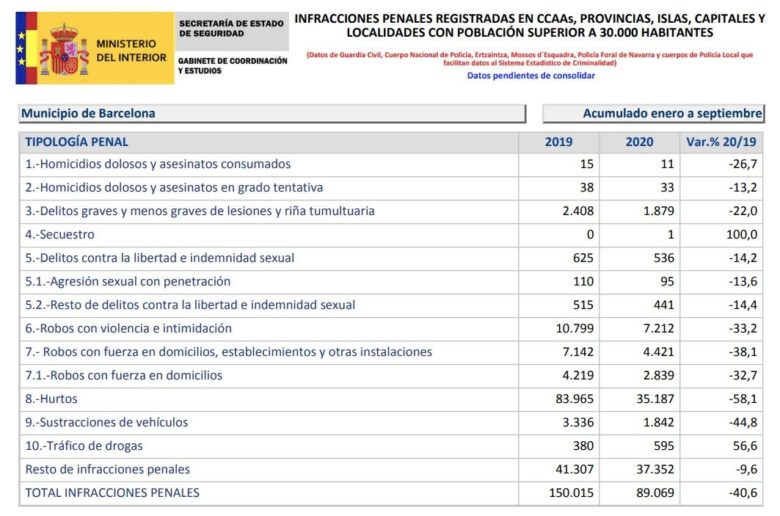Select the Acumulado enero a septiembre box

[653, 113]
